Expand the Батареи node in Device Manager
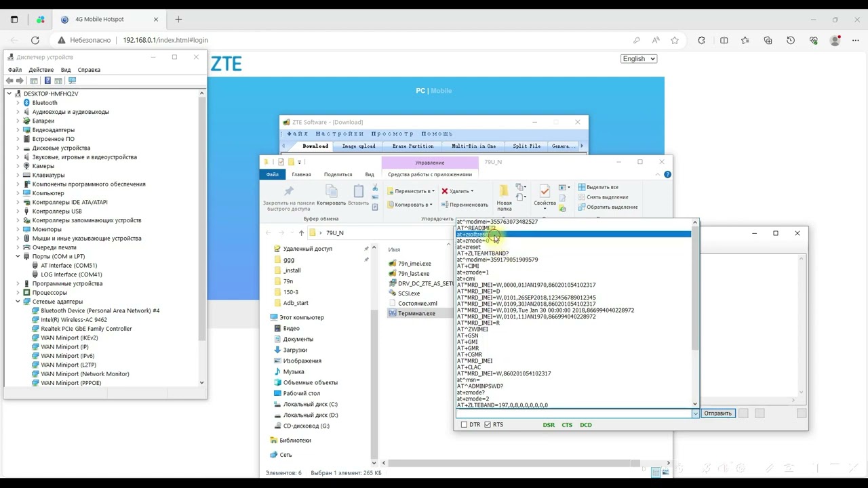This screenshot has height=488, width=868. (18, 121)
